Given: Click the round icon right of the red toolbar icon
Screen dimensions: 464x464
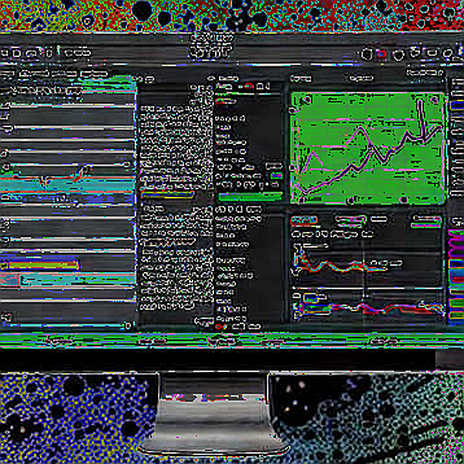Looking at the screenshot, I should [x=398, y=55].
